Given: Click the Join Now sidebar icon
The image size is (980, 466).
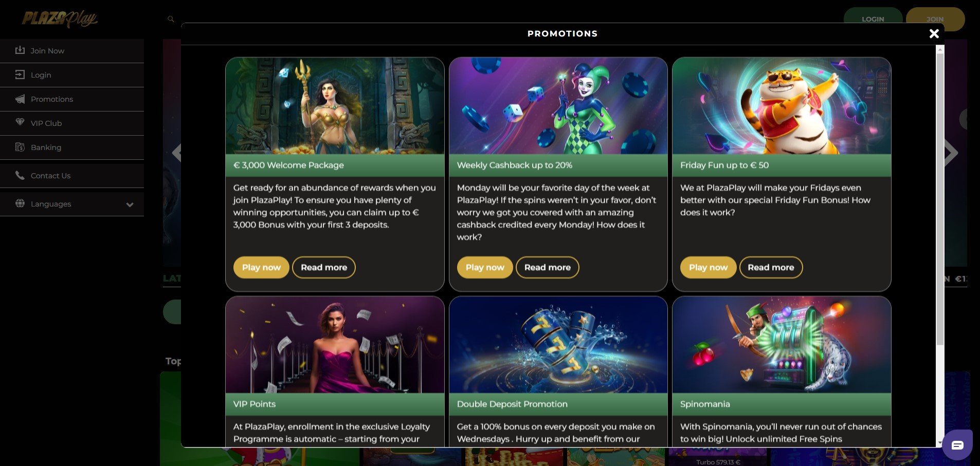Looking at the screenshot, I should tap(20, 50).
